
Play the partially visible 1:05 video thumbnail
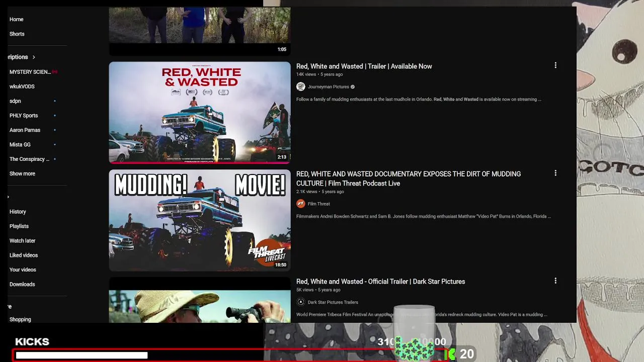[x=200, y=31]
